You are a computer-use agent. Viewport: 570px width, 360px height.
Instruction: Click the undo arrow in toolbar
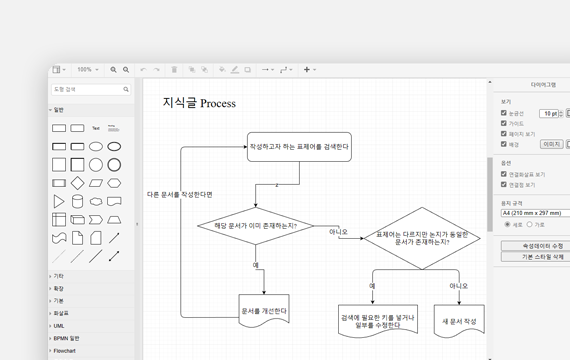pos(143,69)
